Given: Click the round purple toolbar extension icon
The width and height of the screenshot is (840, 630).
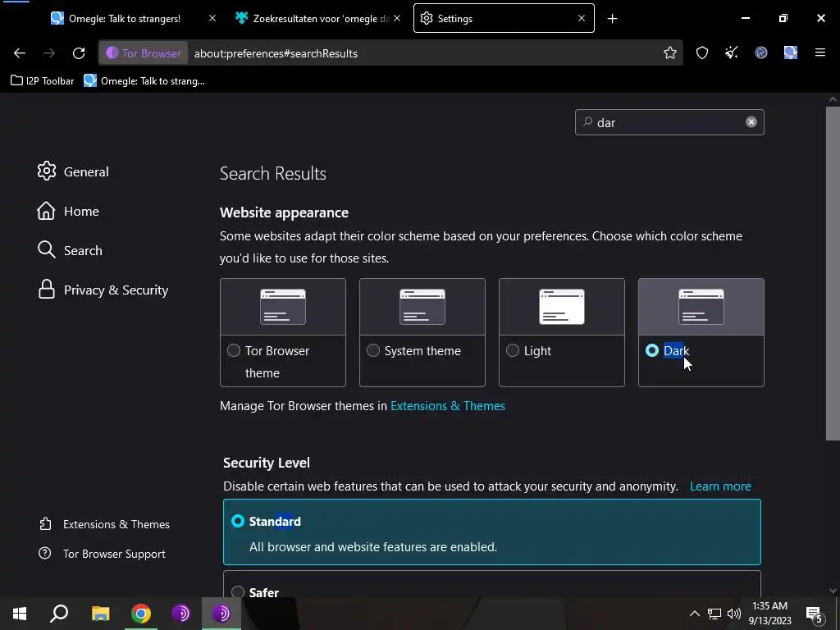Looking at the screenshot, I should click(760, 52).
